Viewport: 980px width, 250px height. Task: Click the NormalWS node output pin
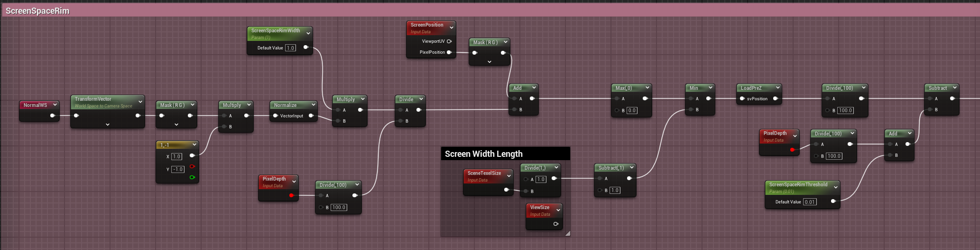(52, 115)
